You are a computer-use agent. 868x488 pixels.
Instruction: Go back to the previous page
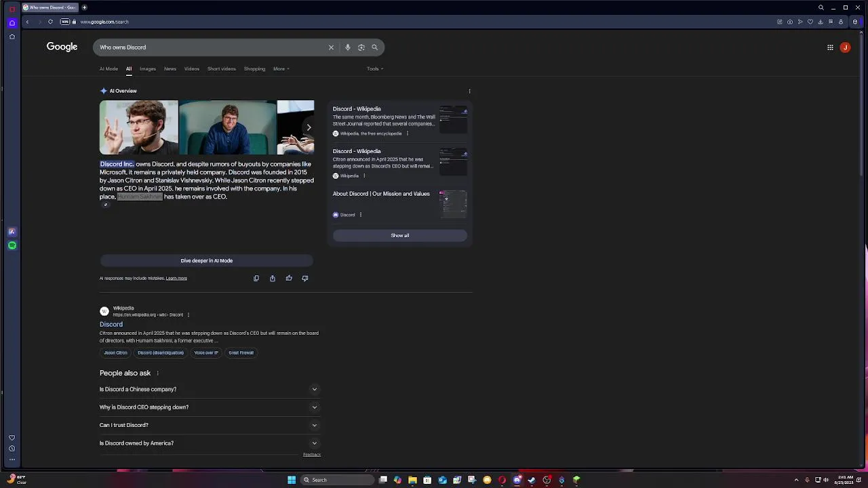click(x=27, y=22)
